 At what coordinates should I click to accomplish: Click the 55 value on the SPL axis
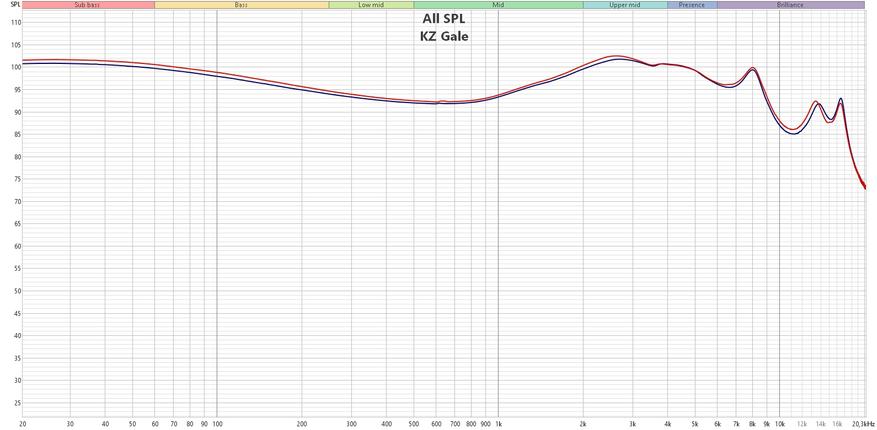17,268
